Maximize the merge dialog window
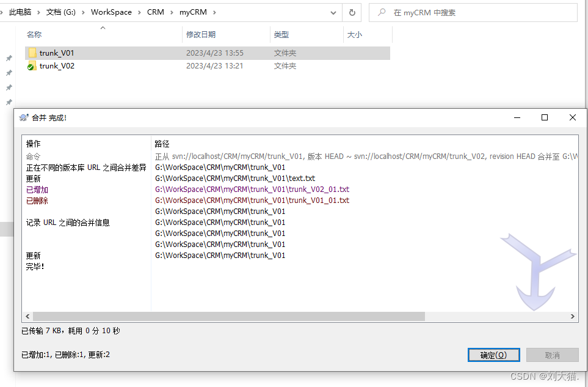 pyautogui.click(x=545, y=117)
